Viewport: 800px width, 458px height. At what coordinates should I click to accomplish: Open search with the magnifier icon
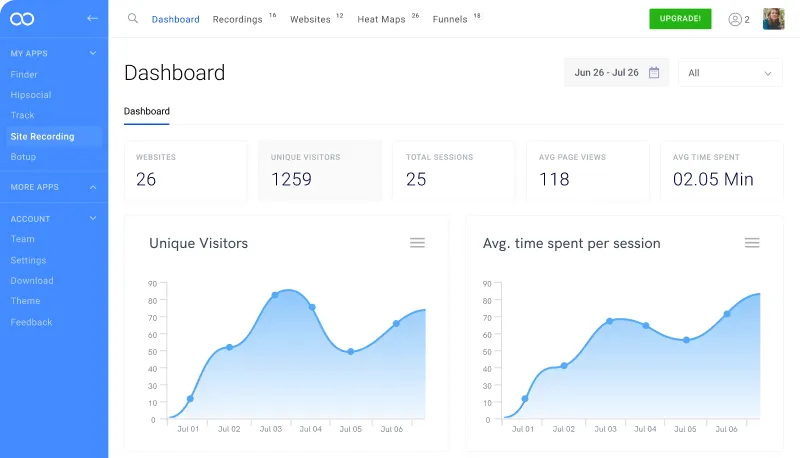133,18
